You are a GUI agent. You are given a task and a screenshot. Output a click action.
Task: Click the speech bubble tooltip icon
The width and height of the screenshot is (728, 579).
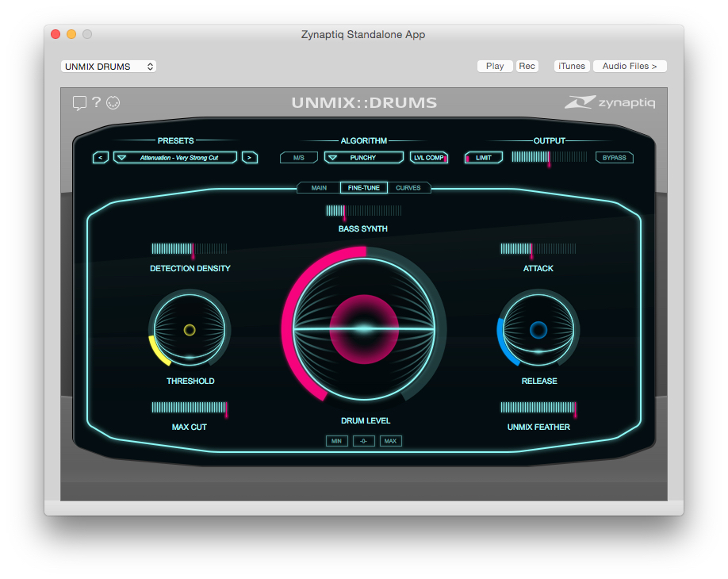[x=79, y=102]
